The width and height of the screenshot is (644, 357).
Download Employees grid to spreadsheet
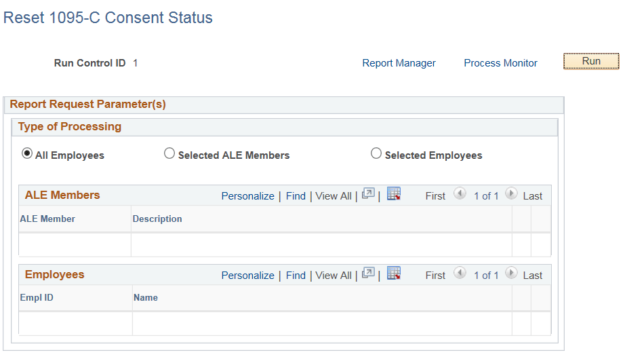394,274
